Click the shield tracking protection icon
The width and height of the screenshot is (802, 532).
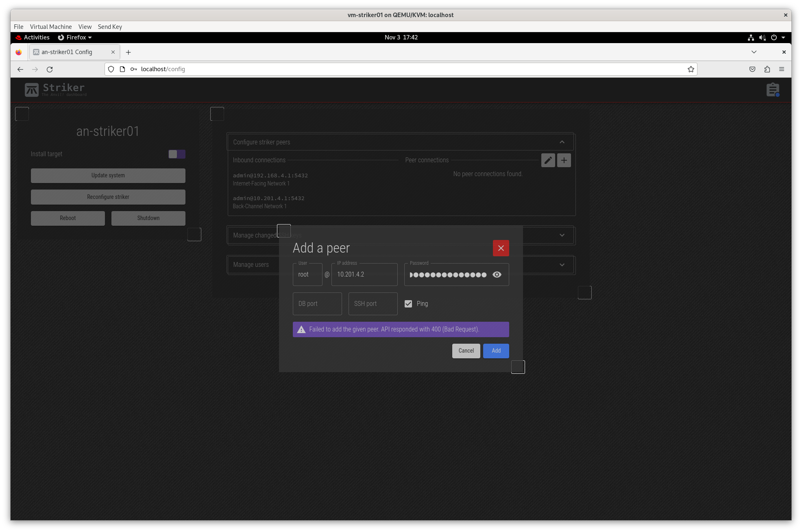(111, 69)
